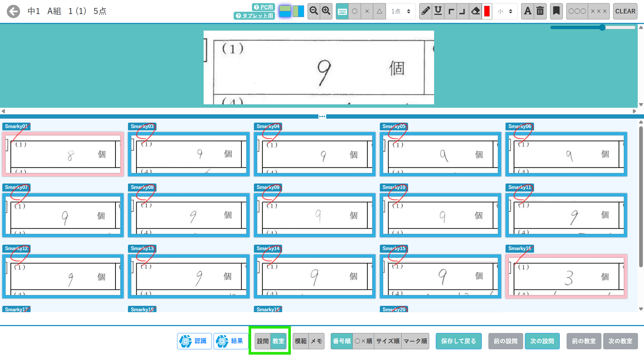Select the Smarky16 answer thumbnail
Viewport: 644px width, 355px height.
[x=566, y=276]
